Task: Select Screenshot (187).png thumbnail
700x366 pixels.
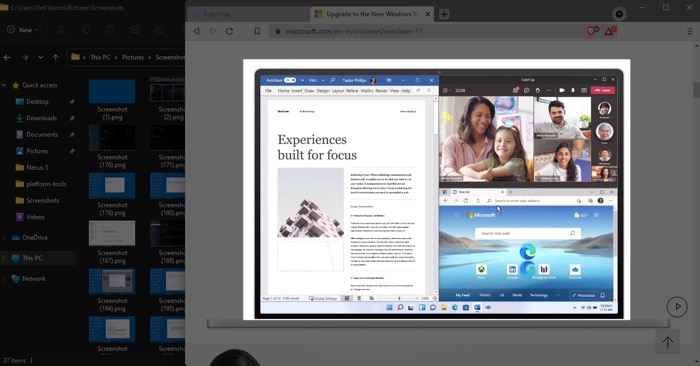Action: pyautogui.click(x=112, y=233)
